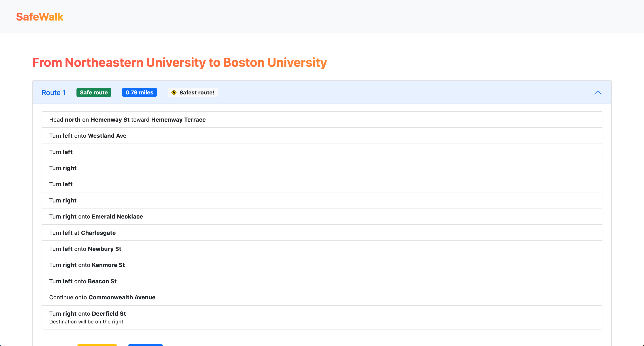Viewport: 644px width, 346px height.
Task: Select the Turn left onto Newbury St step
Action: point(85,249)
